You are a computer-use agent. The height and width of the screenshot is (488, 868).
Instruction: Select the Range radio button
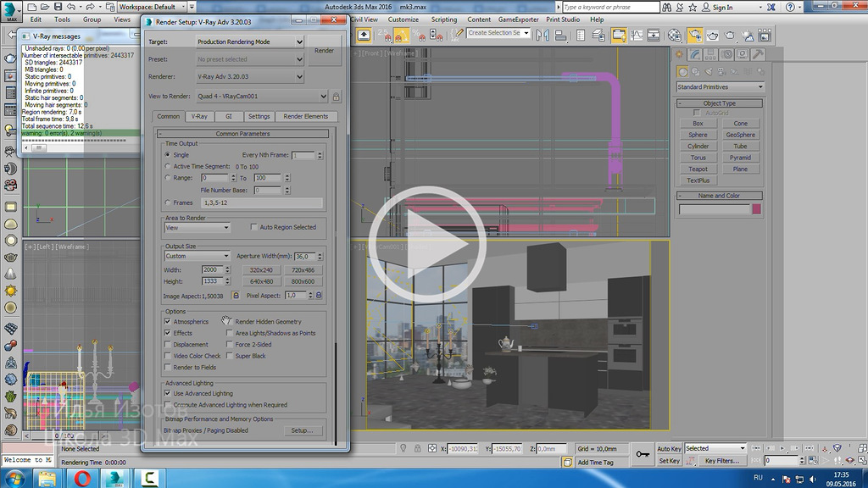tap(168, 178)
